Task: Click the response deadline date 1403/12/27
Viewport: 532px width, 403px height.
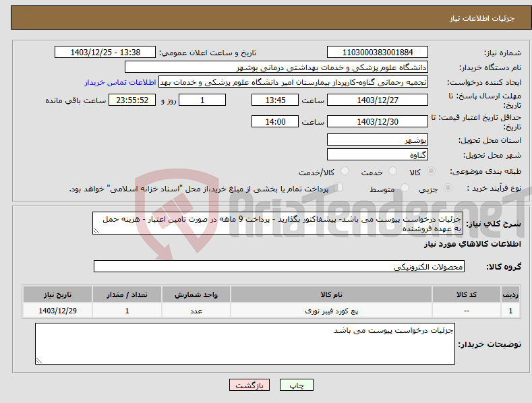Action: [x=378, y=100]
